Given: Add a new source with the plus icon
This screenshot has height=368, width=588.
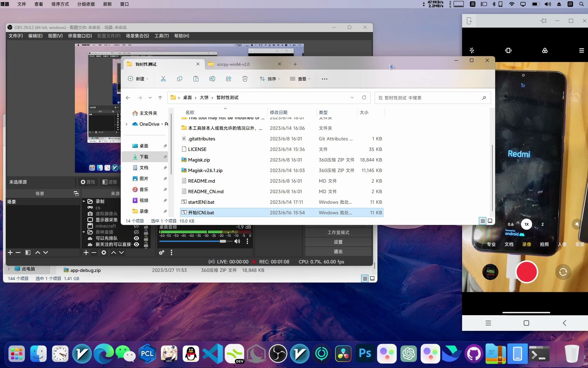Looking at the screenshot, I should 86,252.
